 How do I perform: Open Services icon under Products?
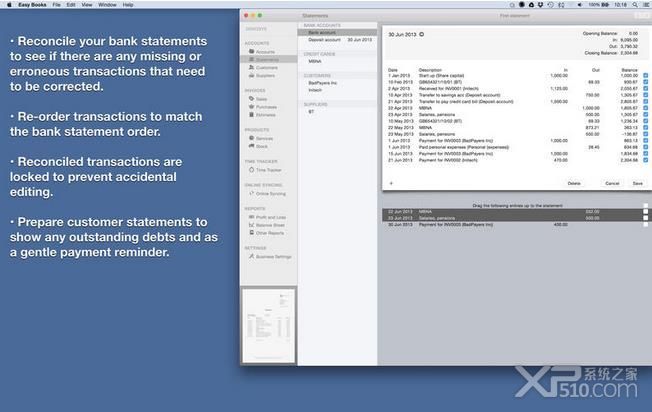pyautogui.click(x=251, y=138)
